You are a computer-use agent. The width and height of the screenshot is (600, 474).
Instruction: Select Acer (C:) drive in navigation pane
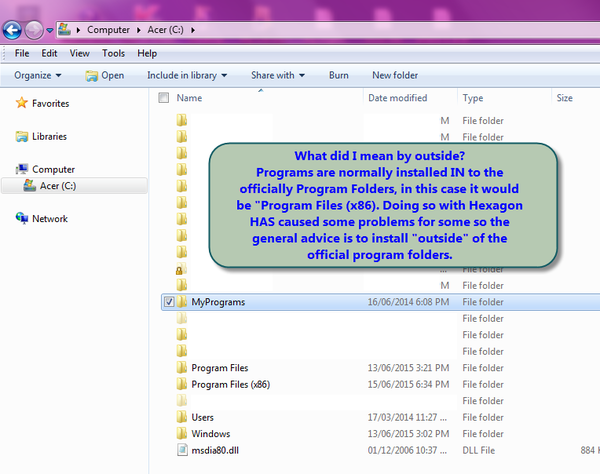[x=75, y=186]
